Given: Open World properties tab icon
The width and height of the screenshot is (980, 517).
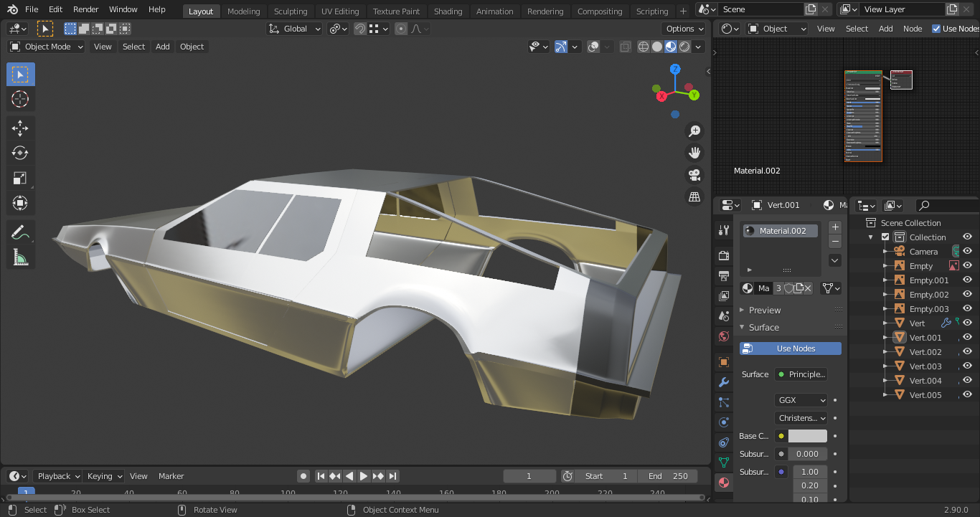Looking at the screenshot, I should (x=723, y=336).
